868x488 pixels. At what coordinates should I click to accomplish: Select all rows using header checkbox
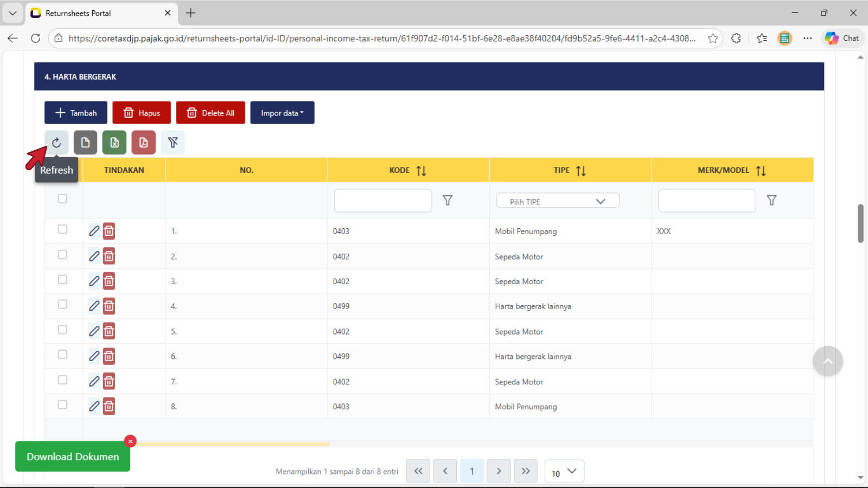[x=62, y=199]
